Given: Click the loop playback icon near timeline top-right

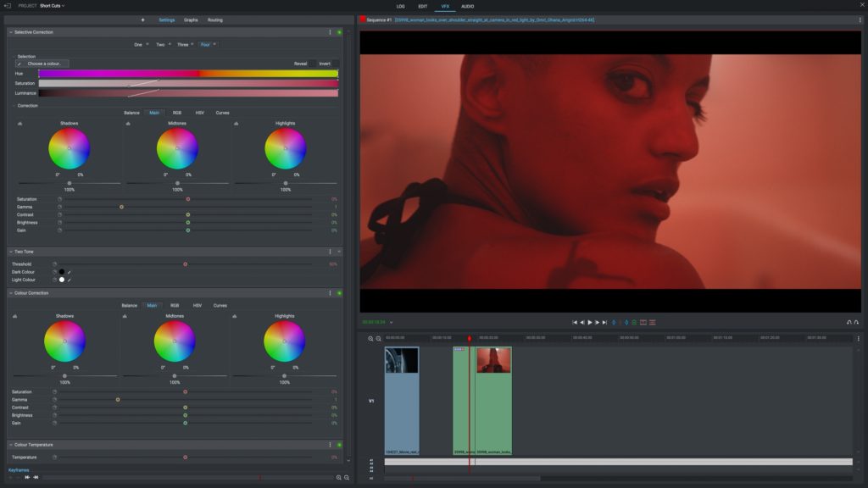Looking at the screenshot, I should (850, 321).
